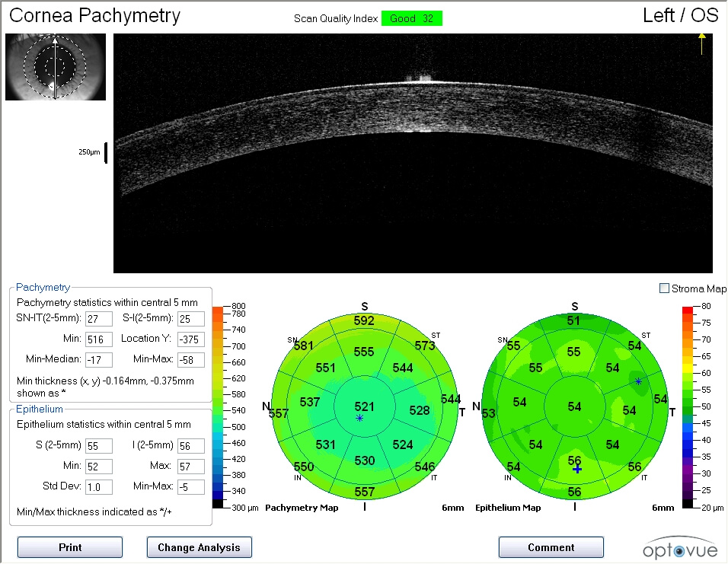
Task: Click the Cornea Pachymetry title
Action: click(x=94, y=15)
